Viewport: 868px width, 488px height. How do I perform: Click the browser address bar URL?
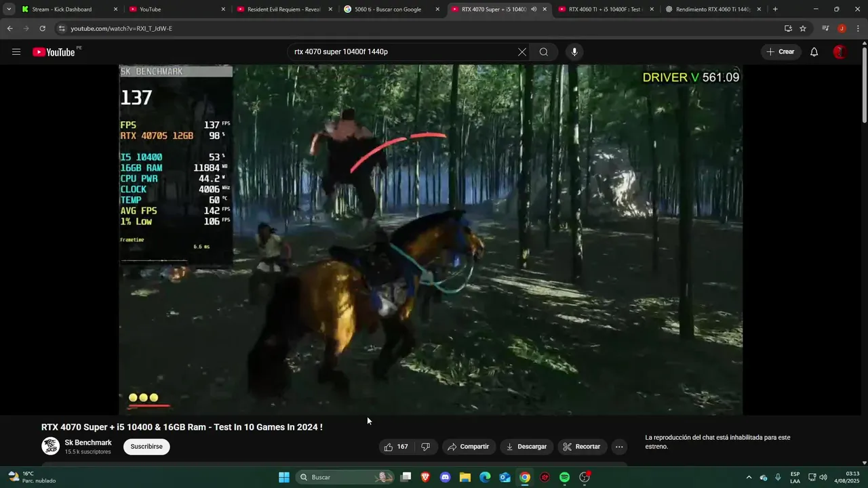(x=121, y=28)
